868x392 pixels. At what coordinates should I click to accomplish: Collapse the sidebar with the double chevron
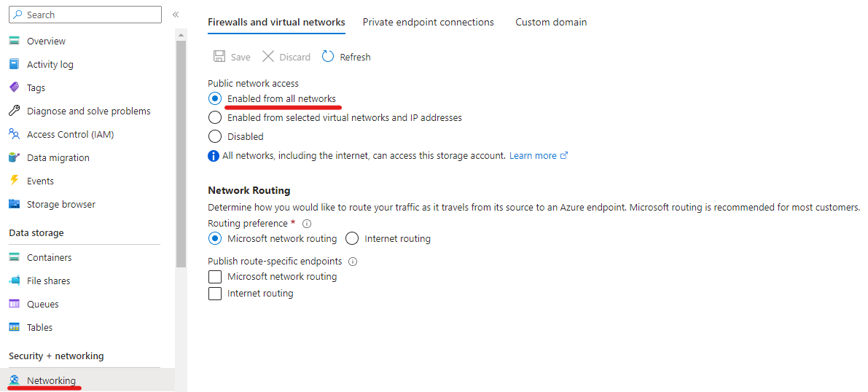click(176, 15)
